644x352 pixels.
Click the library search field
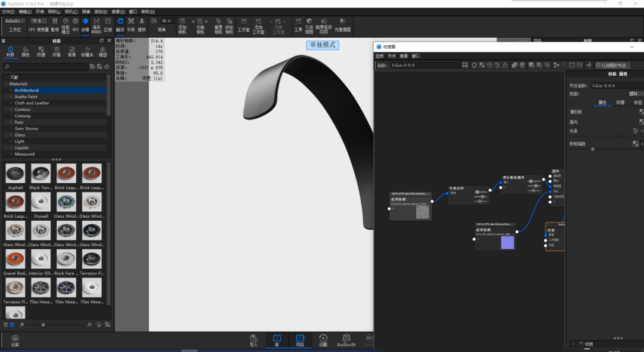[46, 67]
